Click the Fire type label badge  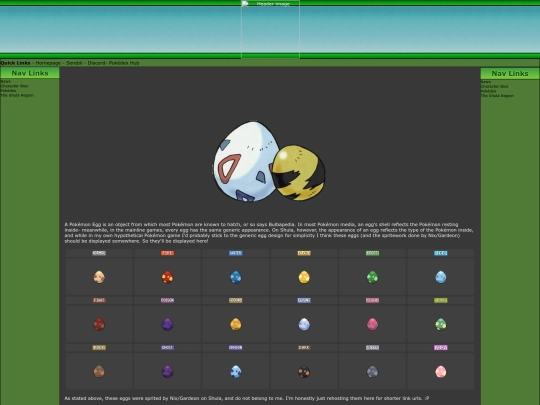pyautogui.click(x=167, y=253)
